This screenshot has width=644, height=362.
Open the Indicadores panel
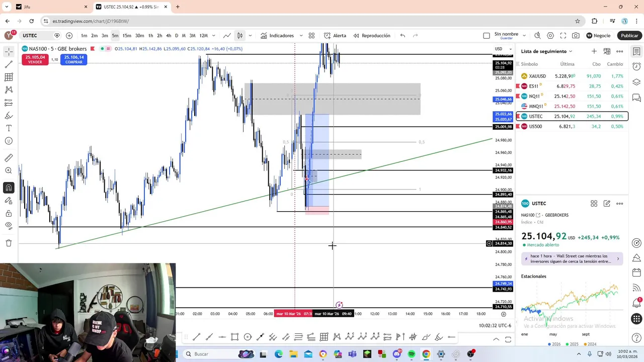277,36
